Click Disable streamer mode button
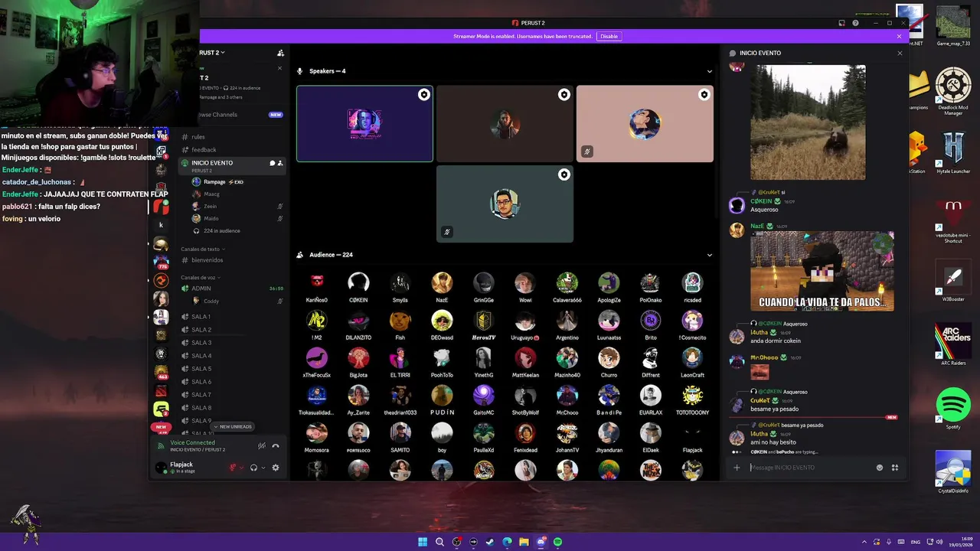The height and width of the screenshot is (551, 980). (609, 36)
